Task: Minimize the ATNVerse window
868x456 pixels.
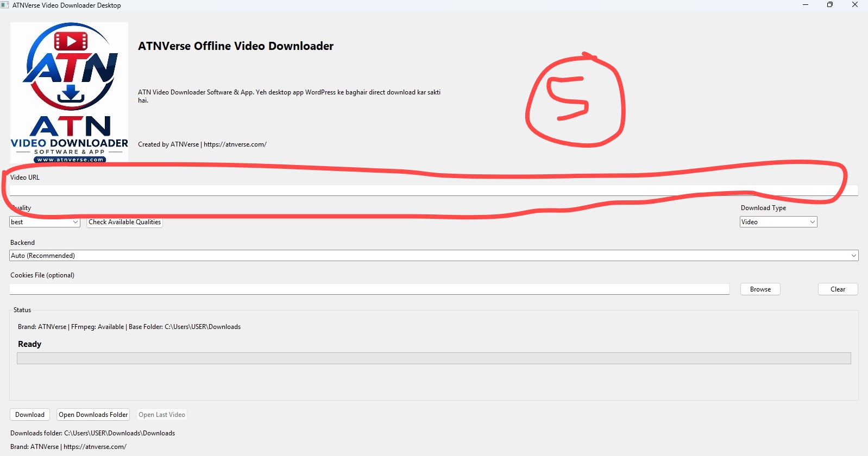Action: pos(806,5)
